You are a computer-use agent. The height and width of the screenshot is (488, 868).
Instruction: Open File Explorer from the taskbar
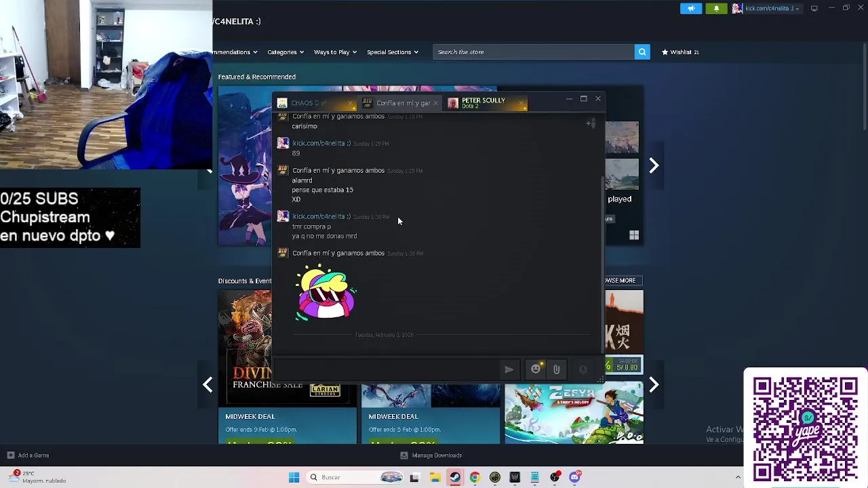tap(435, 477)
